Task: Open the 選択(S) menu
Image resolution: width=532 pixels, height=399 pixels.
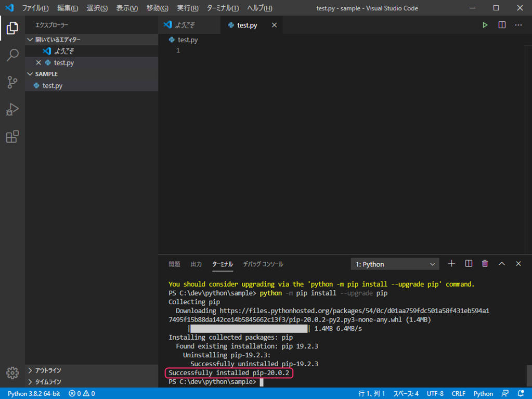Action: [97, 8]
